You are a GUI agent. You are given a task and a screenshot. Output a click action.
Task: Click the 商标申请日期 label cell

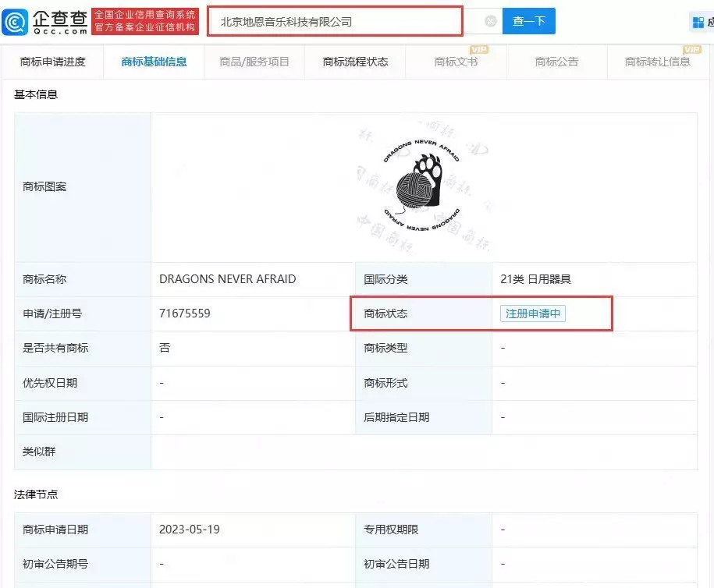(83, 530)
